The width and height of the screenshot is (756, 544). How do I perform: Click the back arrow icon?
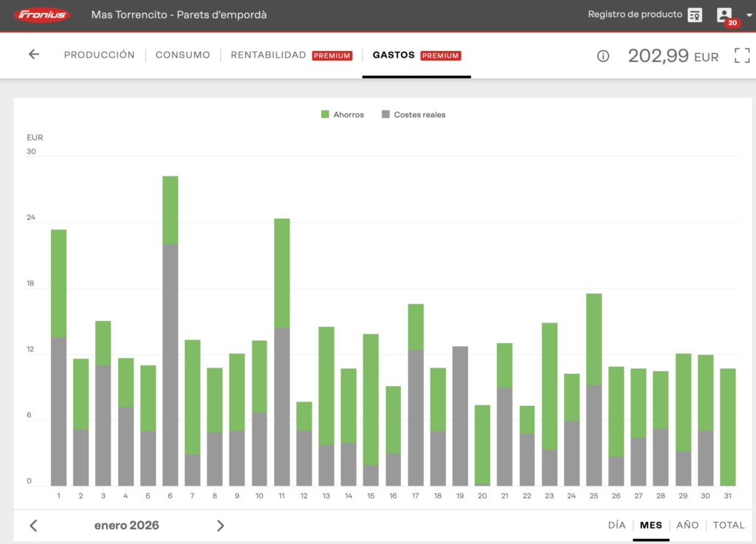pos(34,55)
